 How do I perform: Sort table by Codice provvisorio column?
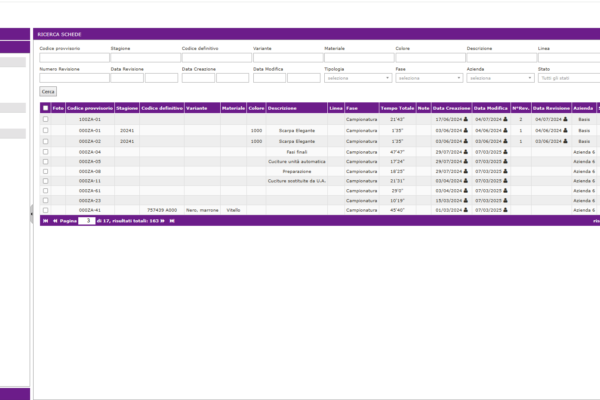[x=89, y=108]
